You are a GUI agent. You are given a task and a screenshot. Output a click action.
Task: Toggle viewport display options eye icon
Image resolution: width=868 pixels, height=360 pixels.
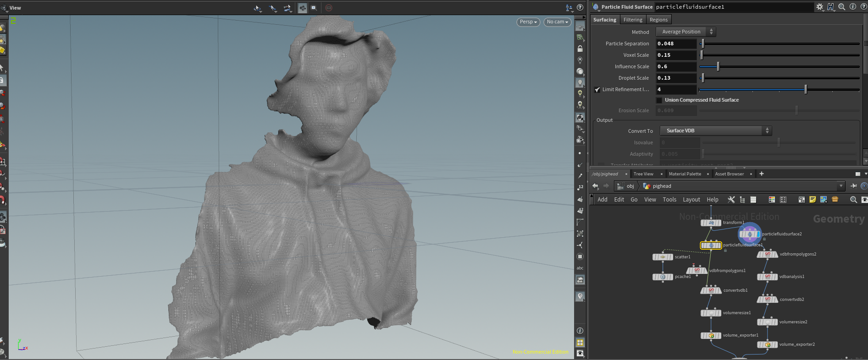click(x=580, y=354)
